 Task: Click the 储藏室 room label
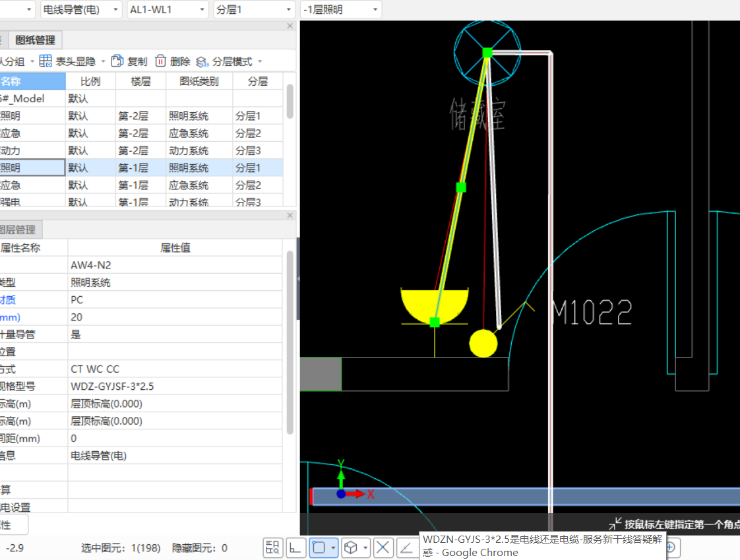(477, 114)
